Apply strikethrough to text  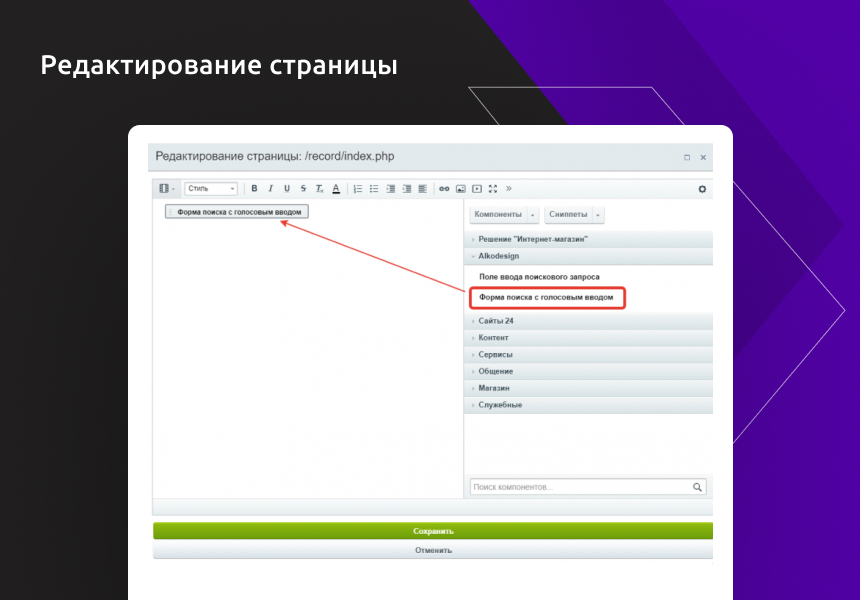[x=302, y=188]
